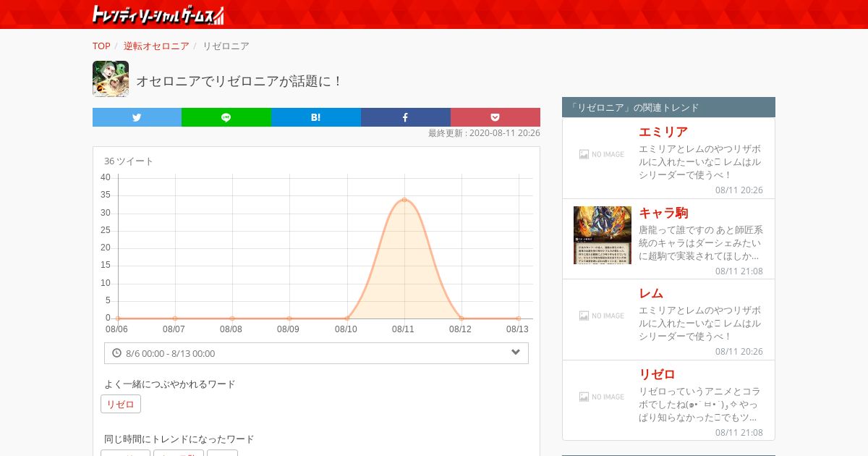Image resolution: width=868 pixels, height=456 pixels.
Task: Click the キャラ駒 card thumbnail image
Action: pyautogui.click(x=603, y=235)
